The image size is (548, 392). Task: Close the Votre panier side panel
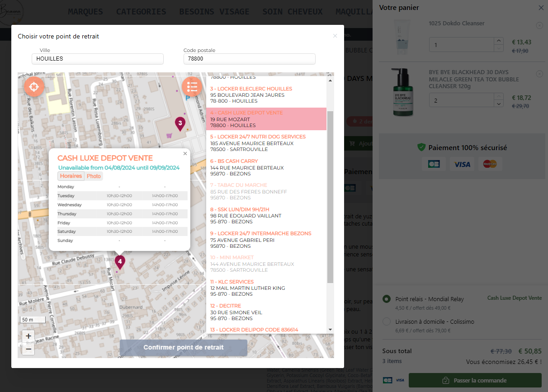[x=541, y=8]
